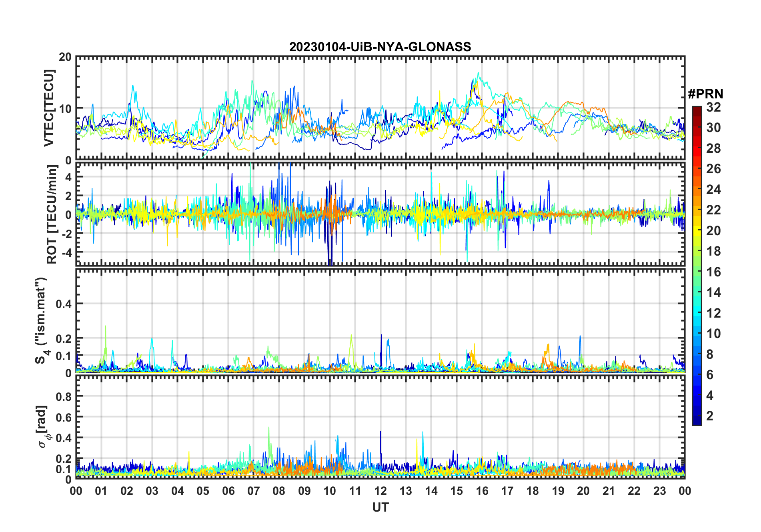Click the UT axis tick label 01
This screenshot has width=761, height=532.
pos(101,491)
